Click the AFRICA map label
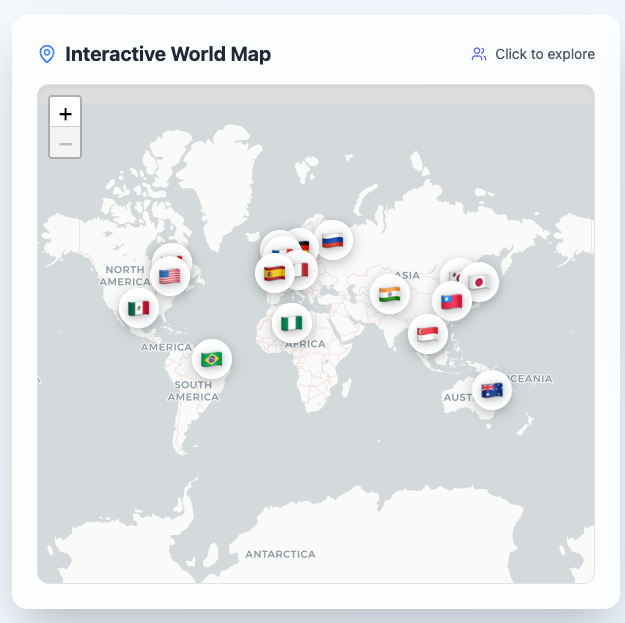The width and height of the screenshot is (625, 623). (305, 344)
